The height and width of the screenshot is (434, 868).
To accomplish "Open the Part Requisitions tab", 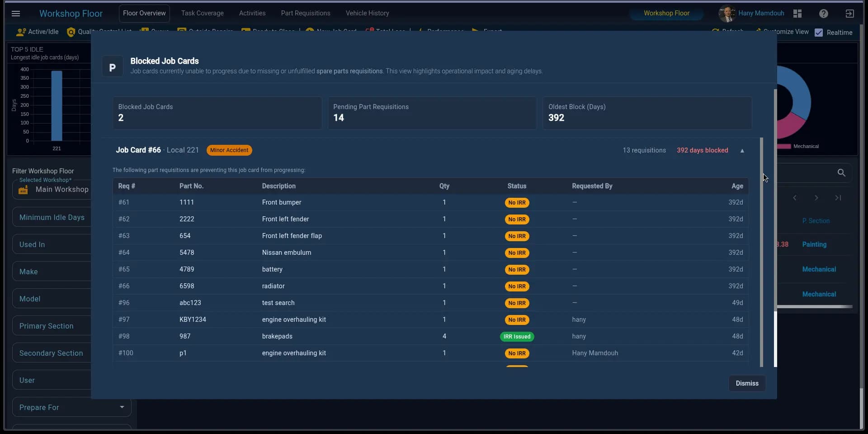I will [x=306, y=13].
